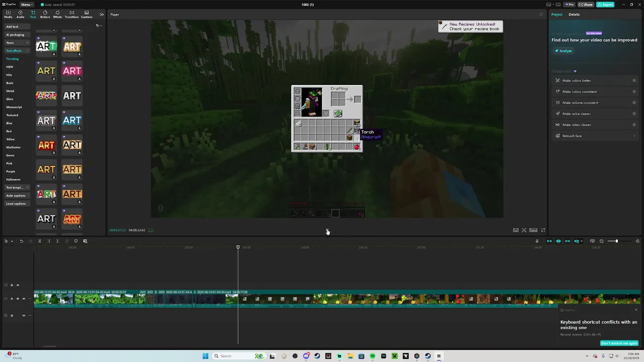
Task: Click the Pro upgrade button
Action: [570, 5]
